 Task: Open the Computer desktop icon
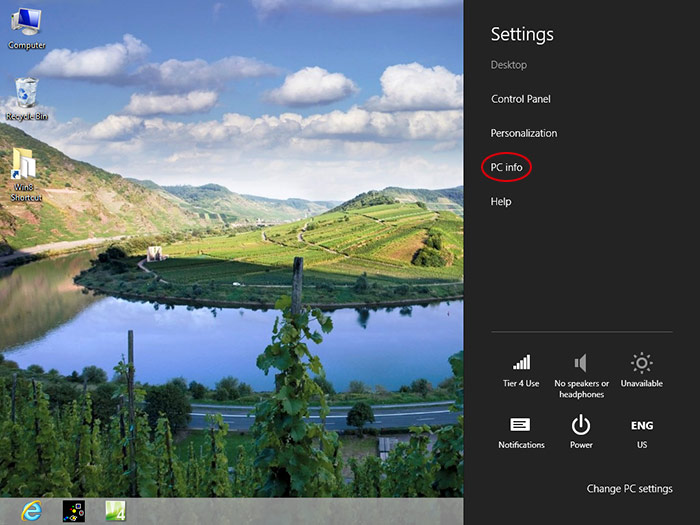pyautogui.click(x=27, y=28)
